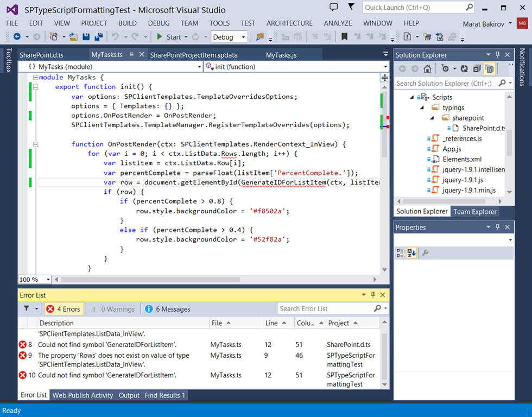Viewport: 532px width, 417px height.
Task: Switch to the Output tab
Action: (129, 395)
